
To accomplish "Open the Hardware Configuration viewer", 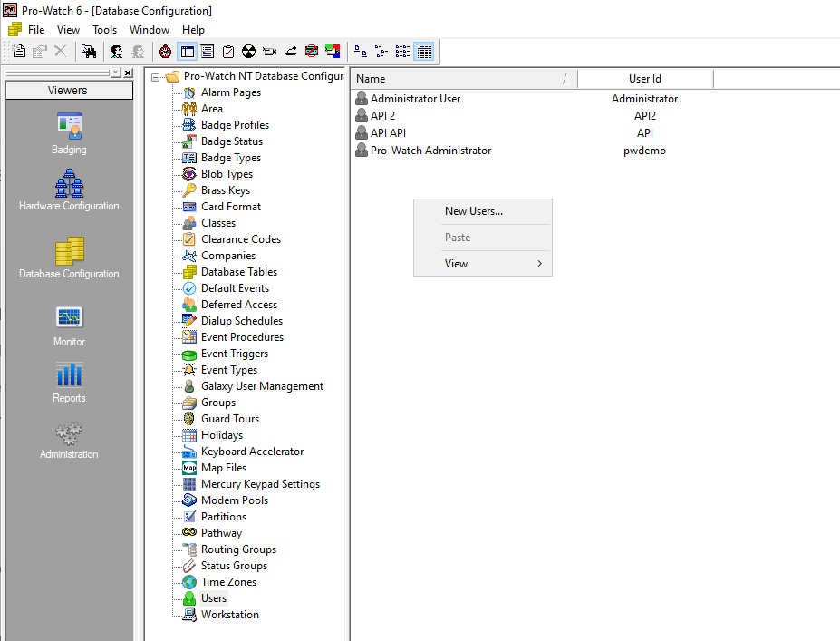I will coord(69,184).
